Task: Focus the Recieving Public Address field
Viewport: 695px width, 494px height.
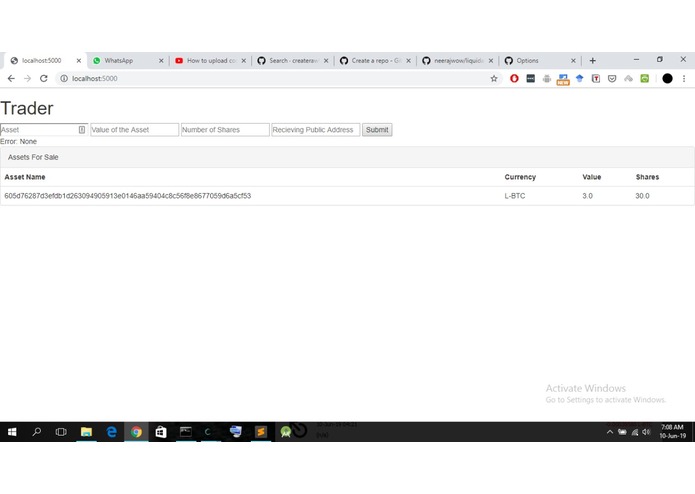Action: (x=315, y=130)
